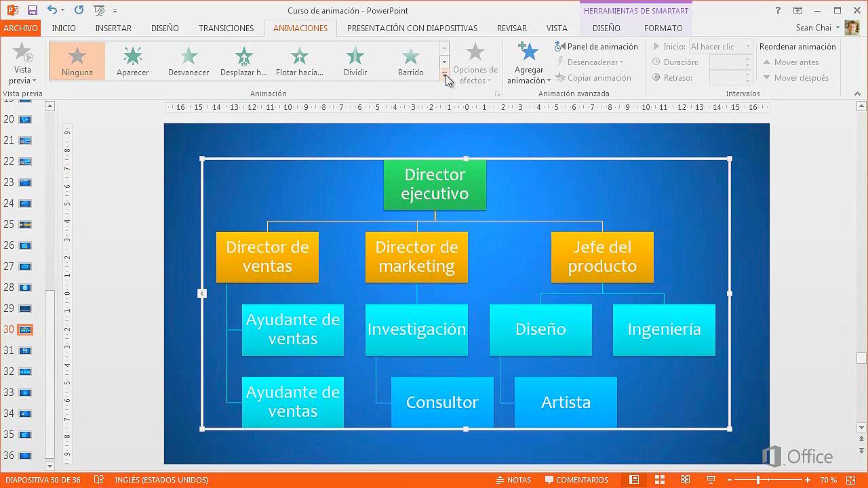
Task: Select the 'Director ejecutivo' SmartArt box
Action: click(x=435, y=184)
